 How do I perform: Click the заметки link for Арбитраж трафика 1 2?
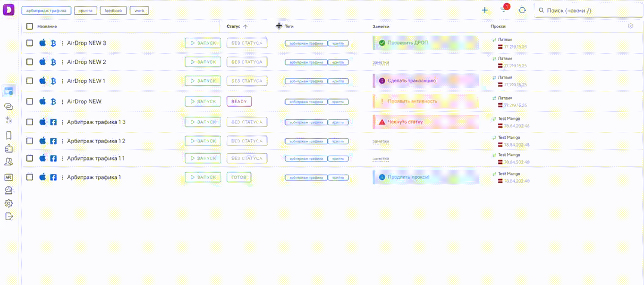pyautogui.click(x=381, y=141)
